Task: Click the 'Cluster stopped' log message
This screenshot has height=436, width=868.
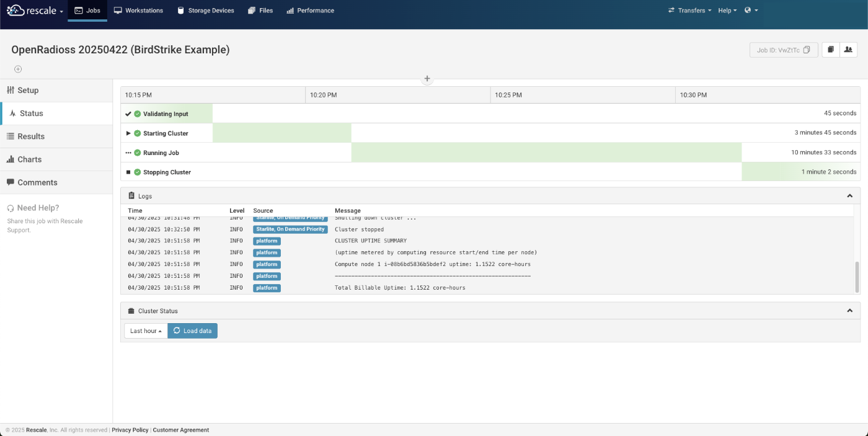Action: tap(359, 229)
